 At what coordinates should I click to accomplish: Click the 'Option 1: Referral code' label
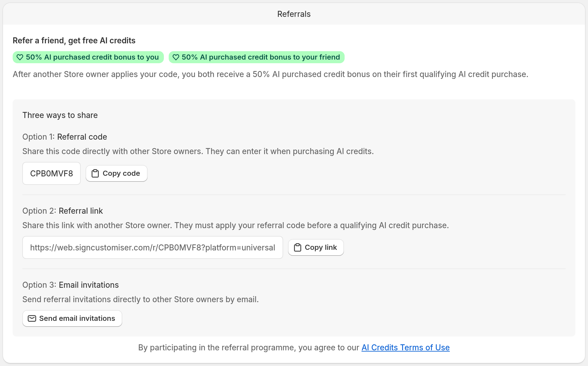tap(65, 137)
